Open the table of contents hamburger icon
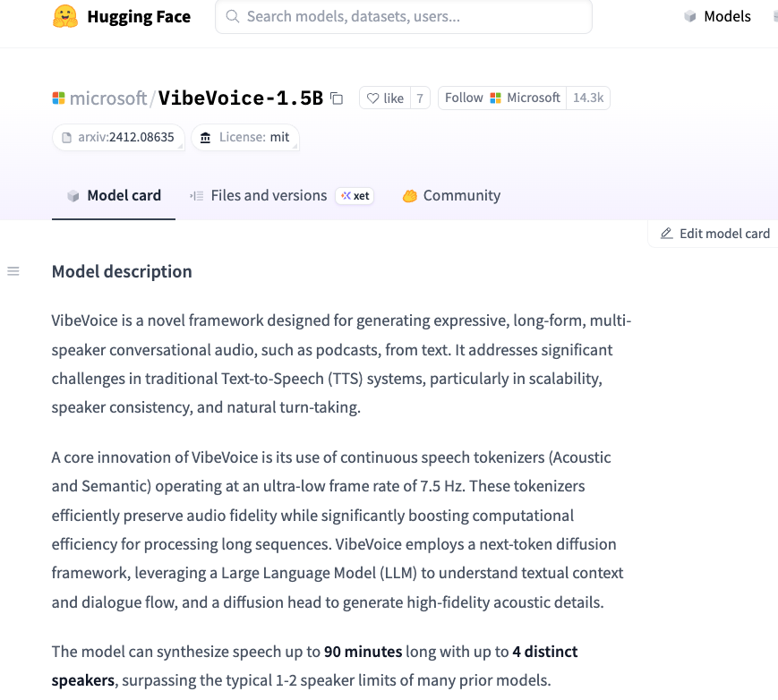This screenshot has height=700, width=778. (13, 271)
